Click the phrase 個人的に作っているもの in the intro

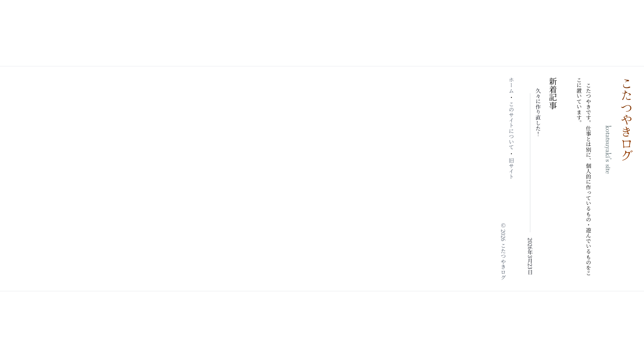coord(589,193)
